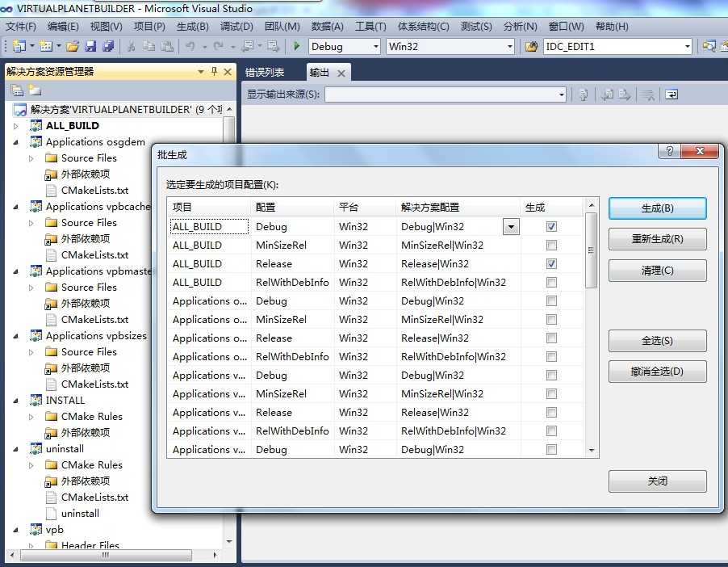Viewport: 728px width, 567px height.
Task: Click the Show All Files icon in Solution Explorer
Action: point(35,90)
